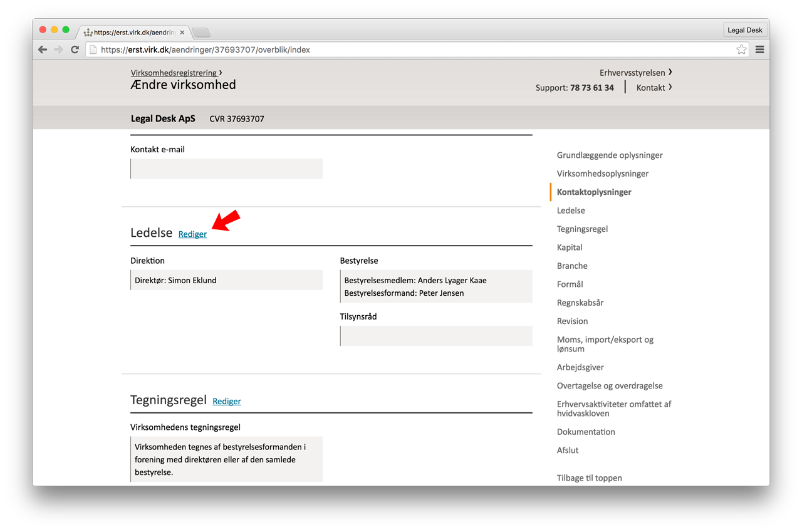Open the Kontakt link with chevron

[x=654, y=88]
